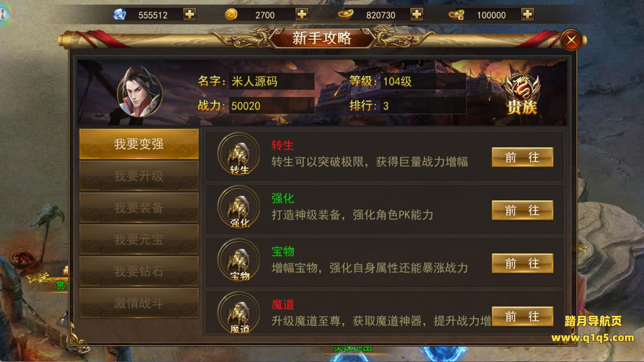Open the 贵族 noble emblem

[522, 95]
